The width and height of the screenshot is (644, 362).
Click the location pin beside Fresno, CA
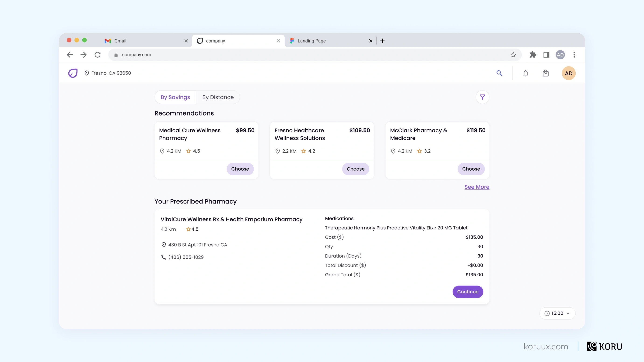[87, 73]
